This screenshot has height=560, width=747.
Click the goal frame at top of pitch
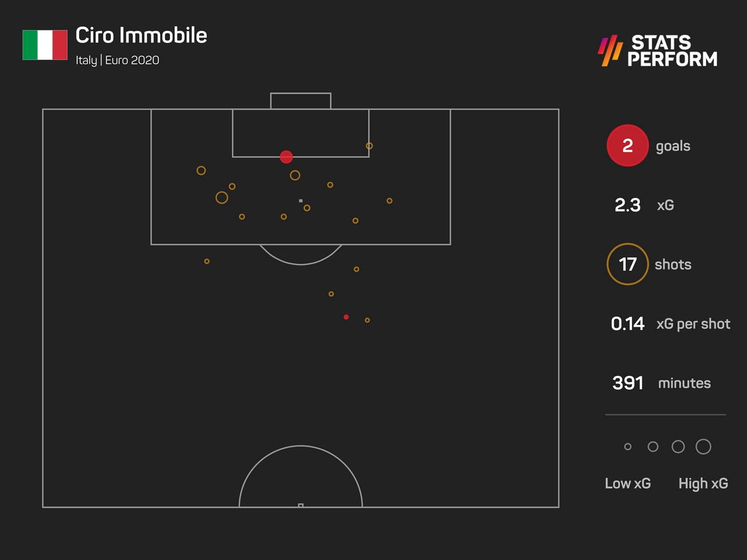pyautogui.click(x=301, y=101)
